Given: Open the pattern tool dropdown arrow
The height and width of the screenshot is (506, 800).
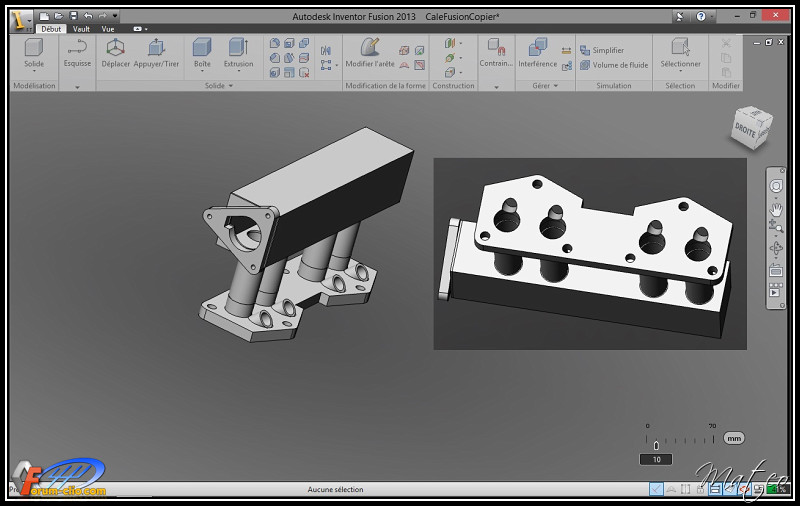Looking at the screenshot, I should (x=336, y=65).
